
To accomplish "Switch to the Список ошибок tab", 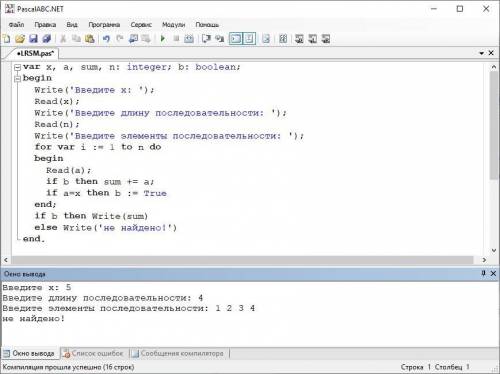I will point(94,353).
